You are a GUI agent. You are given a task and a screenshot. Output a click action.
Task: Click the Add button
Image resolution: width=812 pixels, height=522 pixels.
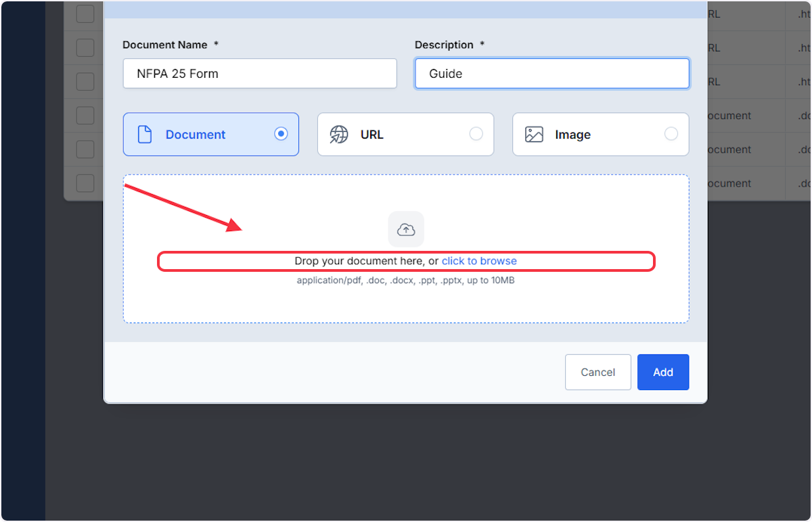pos(663,372)
